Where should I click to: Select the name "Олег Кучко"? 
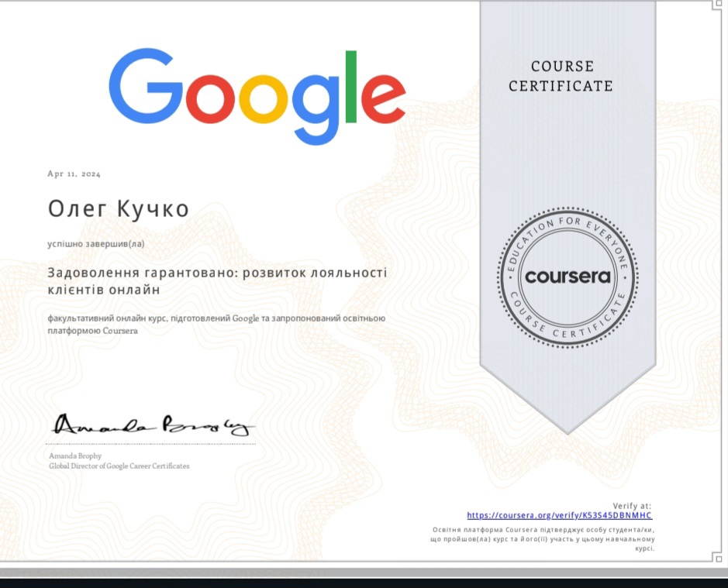point(119,209)
